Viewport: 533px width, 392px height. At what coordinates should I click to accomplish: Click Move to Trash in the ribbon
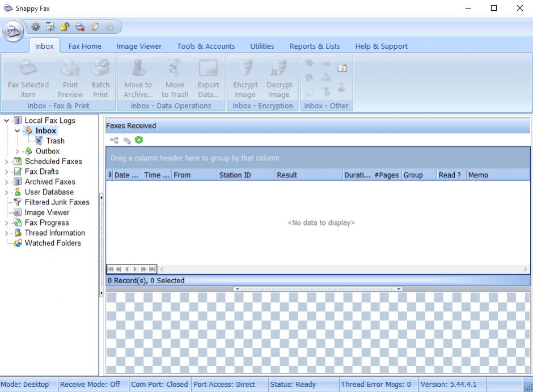(x=175, y=78)
